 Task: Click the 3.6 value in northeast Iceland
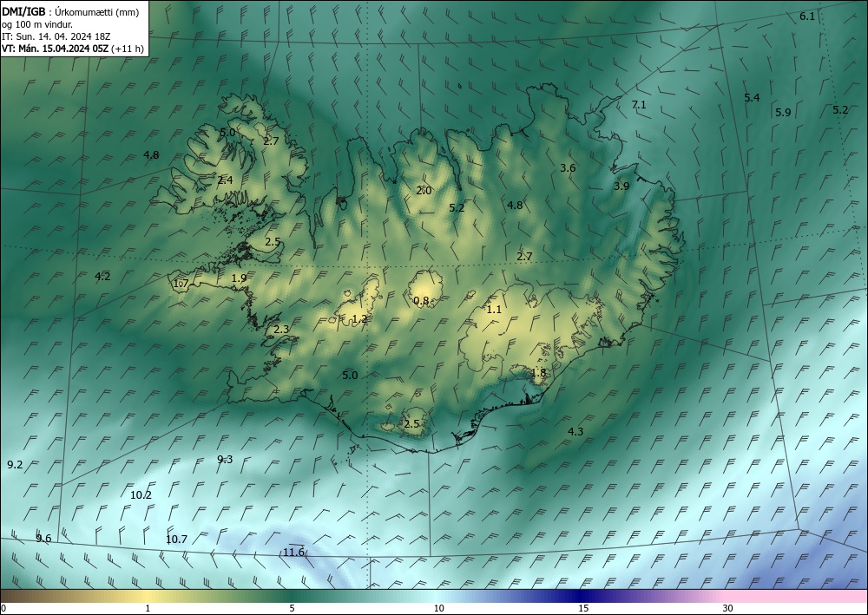(568, 168)
